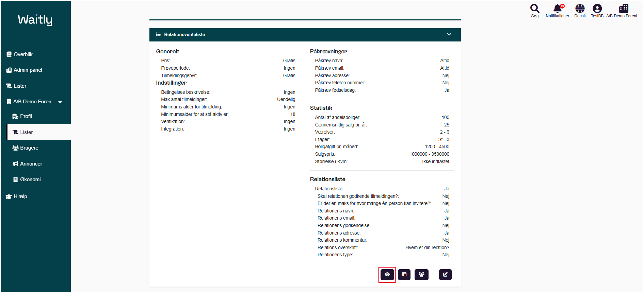This screenshot has width=644, height=293.
Task: Click Antal af andelsboliger value 100
Action: point(445,117)
